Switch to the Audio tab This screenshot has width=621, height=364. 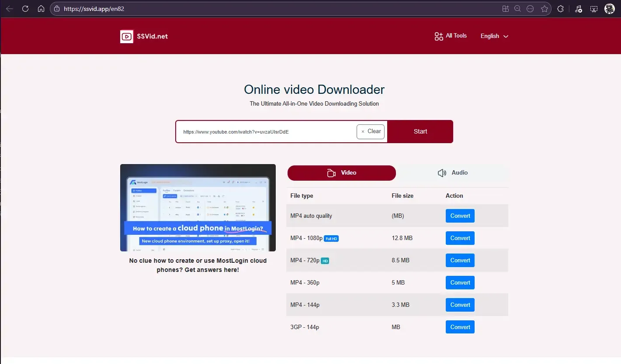453,173
